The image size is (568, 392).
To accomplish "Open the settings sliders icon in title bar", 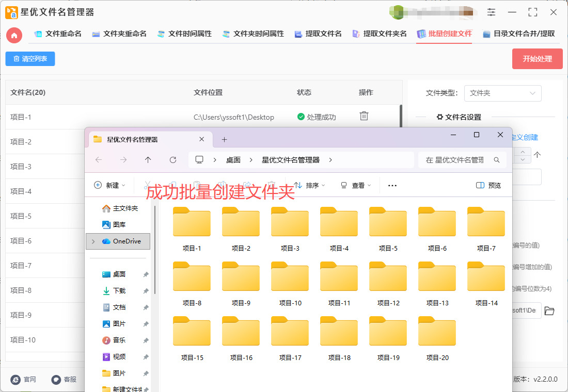I will click(491, 12).
